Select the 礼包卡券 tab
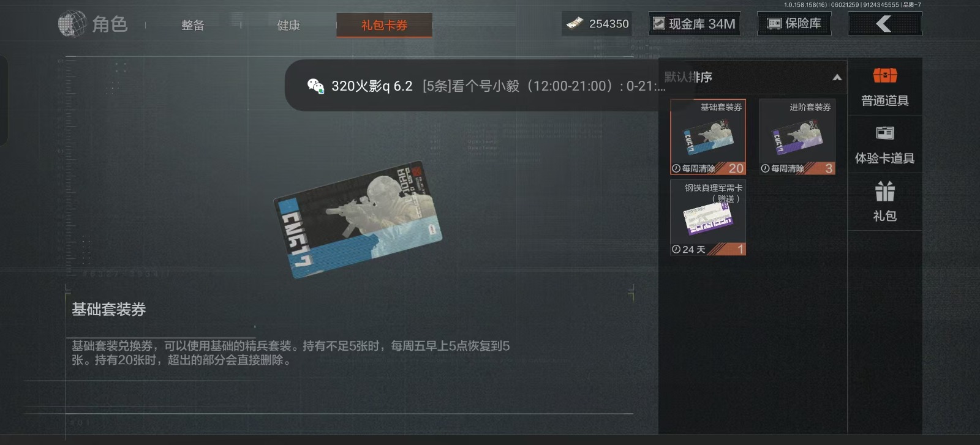 384,25
